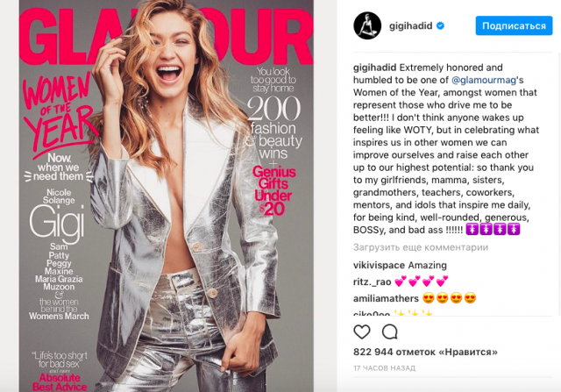Click the heart like icon
The width and height of the screenshot is (561, 392).
click(x=362, y=331)
